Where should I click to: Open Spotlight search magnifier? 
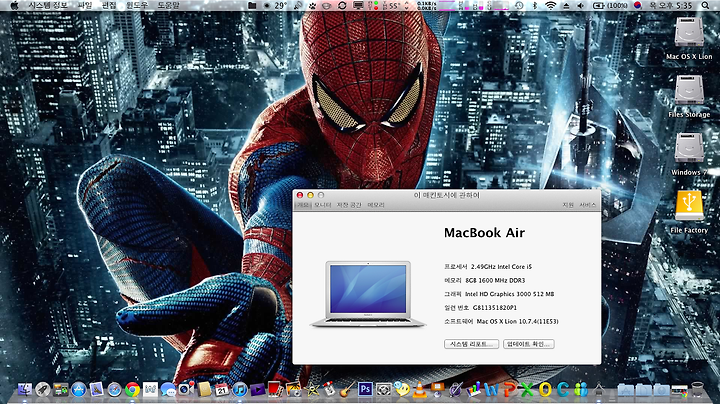[x=705, y=6]
